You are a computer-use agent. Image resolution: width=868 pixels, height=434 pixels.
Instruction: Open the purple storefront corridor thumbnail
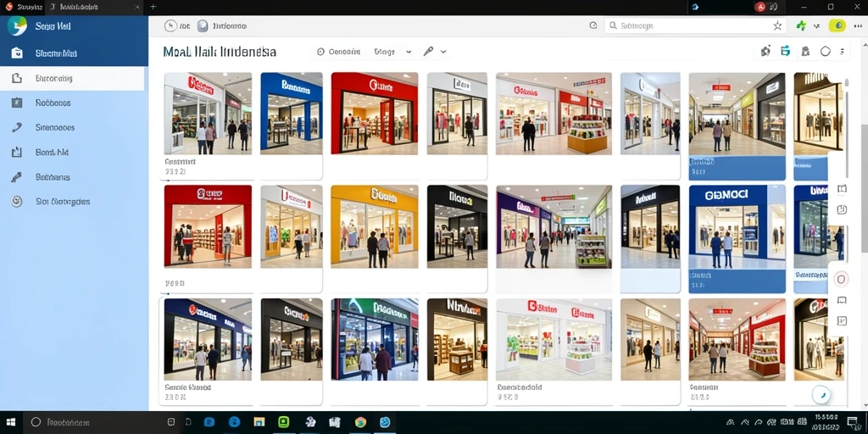pos(554,226)
